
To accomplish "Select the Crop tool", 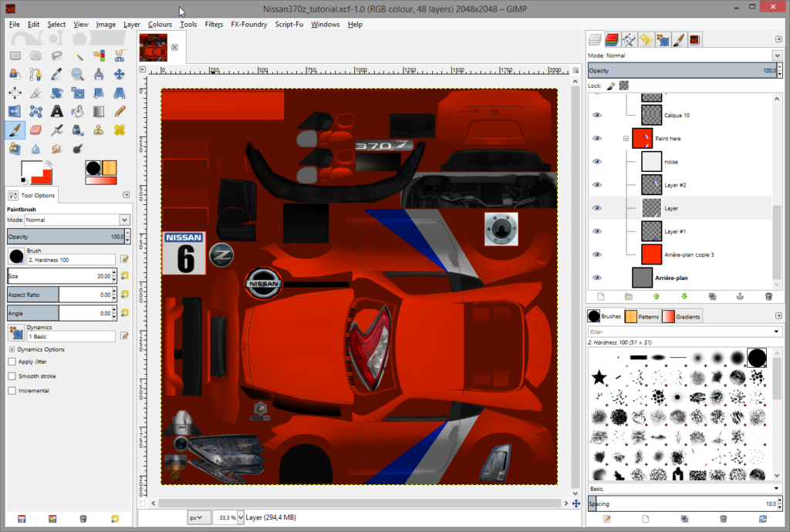I will coord(35,93).
